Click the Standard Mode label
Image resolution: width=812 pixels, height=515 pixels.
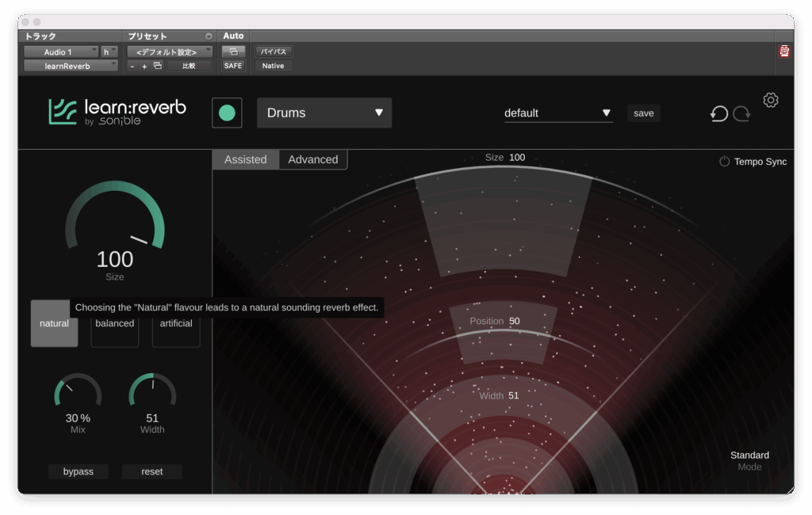pyautogui.click(x=749, y=460)
